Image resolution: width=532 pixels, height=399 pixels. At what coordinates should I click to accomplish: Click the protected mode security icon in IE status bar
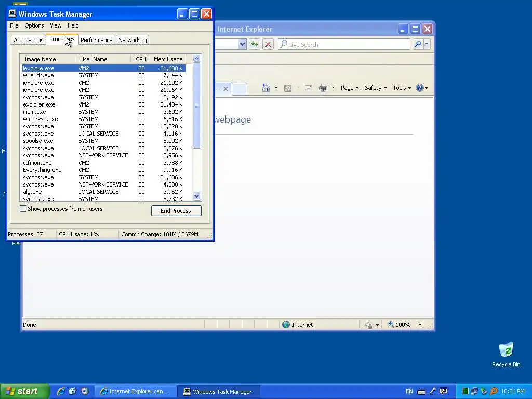[x=368, y=325]
